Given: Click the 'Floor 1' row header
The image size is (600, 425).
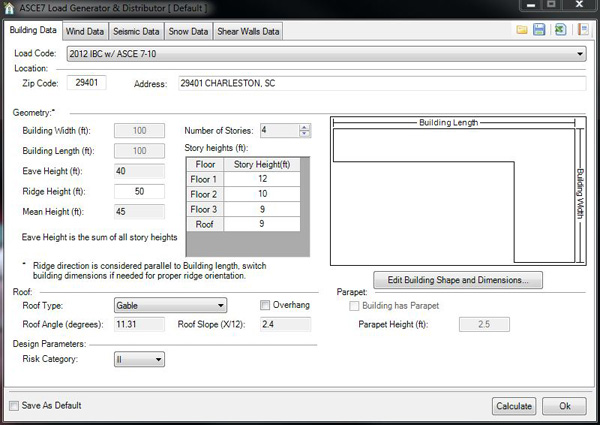Looking at the screenshot, I should point(205,179).
